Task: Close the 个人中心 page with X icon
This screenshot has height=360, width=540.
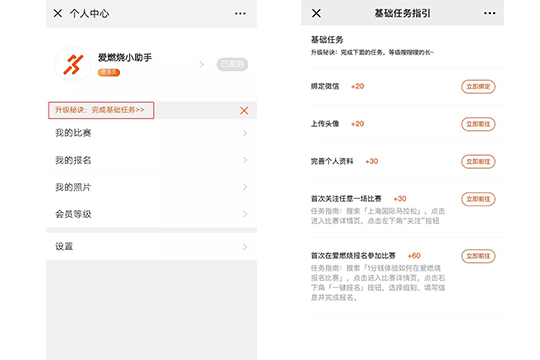Action: 58,13
